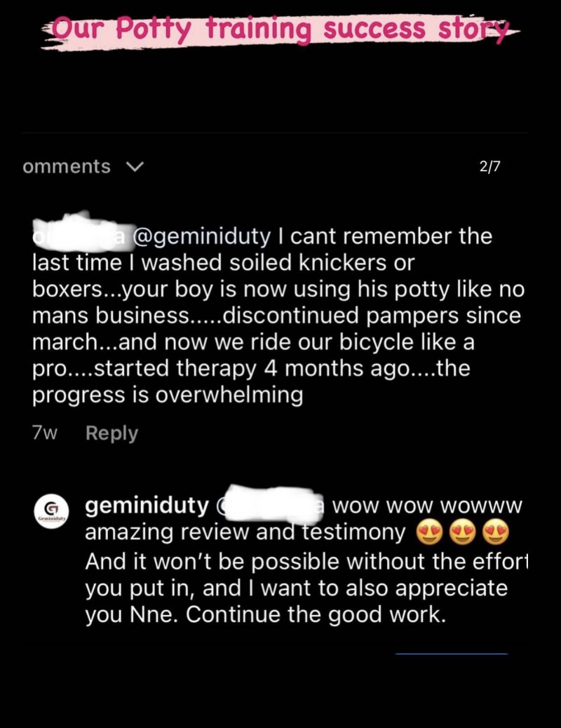Click the 7w comment timestamp

click(x=44, y=433)
